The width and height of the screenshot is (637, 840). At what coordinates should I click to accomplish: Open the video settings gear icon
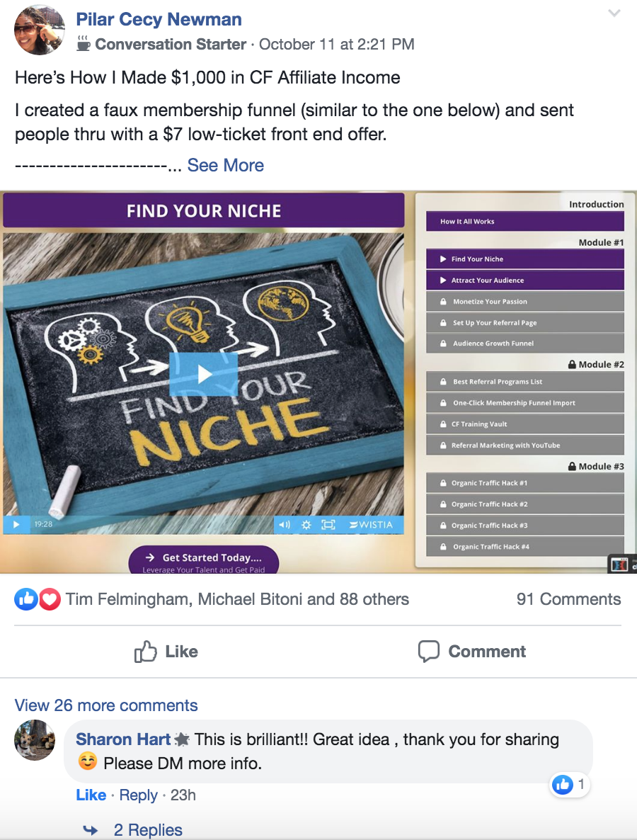coord(306,524)
